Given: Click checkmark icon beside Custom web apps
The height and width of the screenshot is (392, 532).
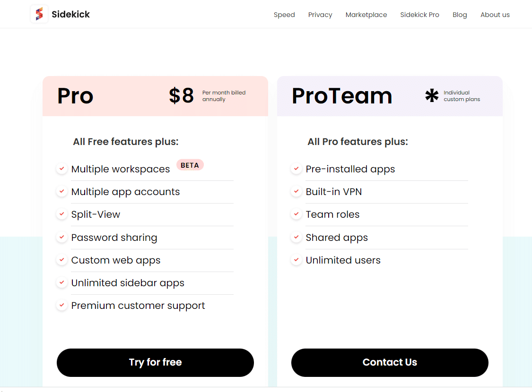Looking at the screenshot, I should [61, 260].
